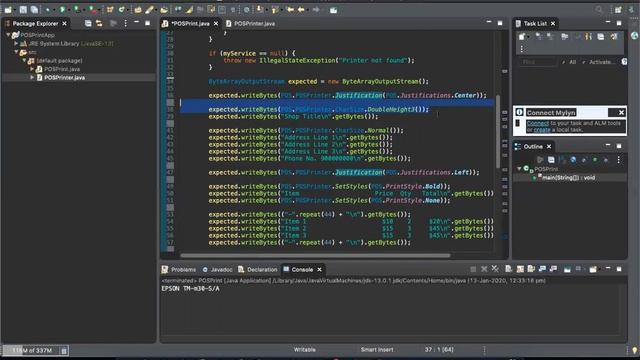Toggle Scroll Lock in the Console toolbar
This screenshot has height=360, width=640.
(x=520, y=269)
